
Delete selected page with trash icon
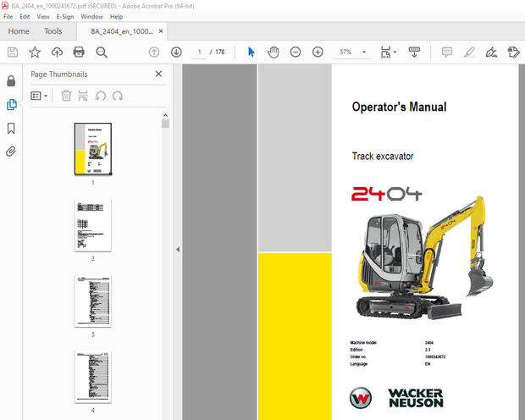[x=66, y=96]
